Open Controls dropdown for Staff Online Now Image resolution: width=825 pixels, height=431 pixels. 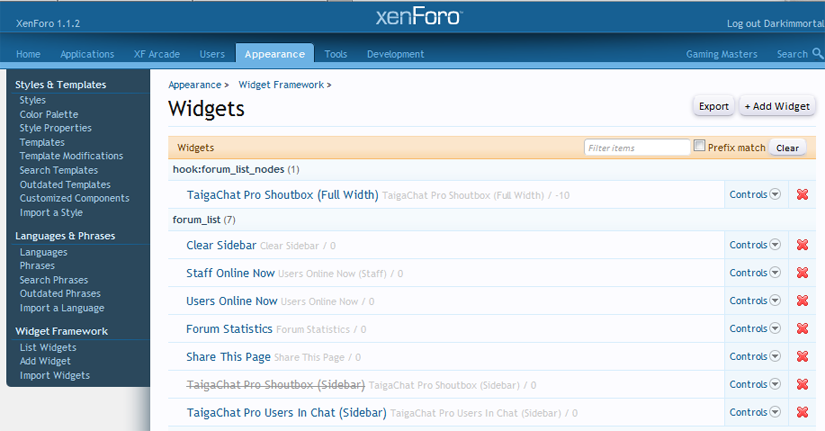click(x=755, y=273)
